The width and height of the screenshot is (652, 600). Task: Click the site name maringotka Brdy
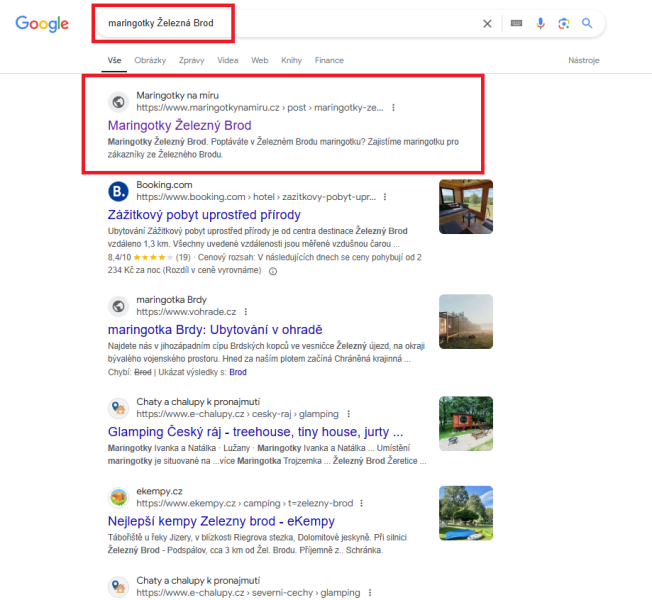171,300
